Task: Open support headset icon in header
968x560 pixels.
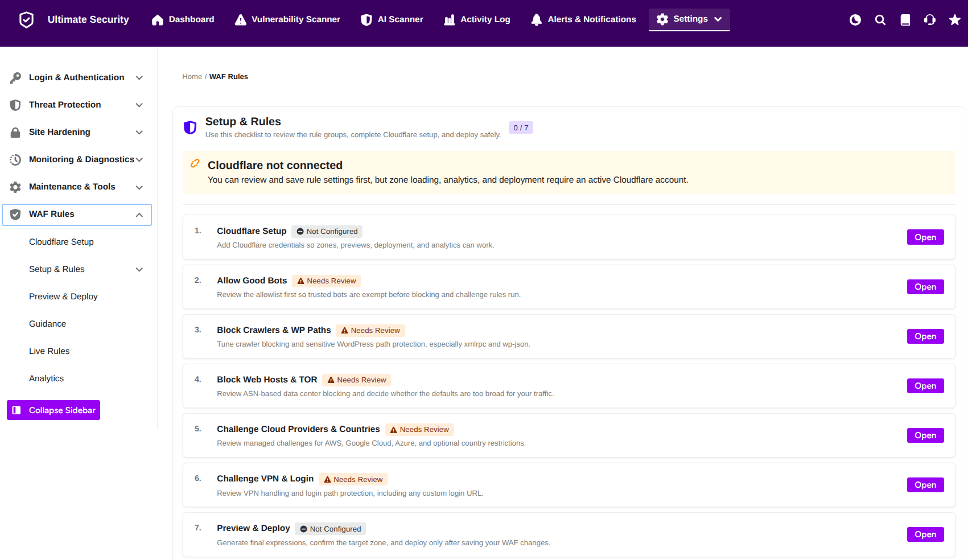Action: point(930,20)
